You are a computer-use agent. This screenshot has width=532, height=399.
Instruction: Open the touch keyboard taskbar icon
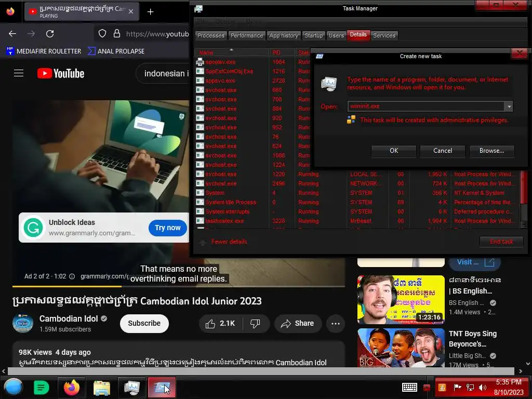click(409, 387)
